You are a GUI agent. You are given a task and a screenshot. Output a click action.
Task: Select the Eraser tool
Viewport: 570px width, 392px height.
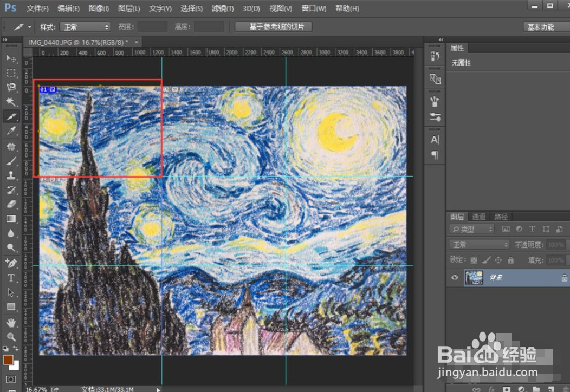[11, 204]
